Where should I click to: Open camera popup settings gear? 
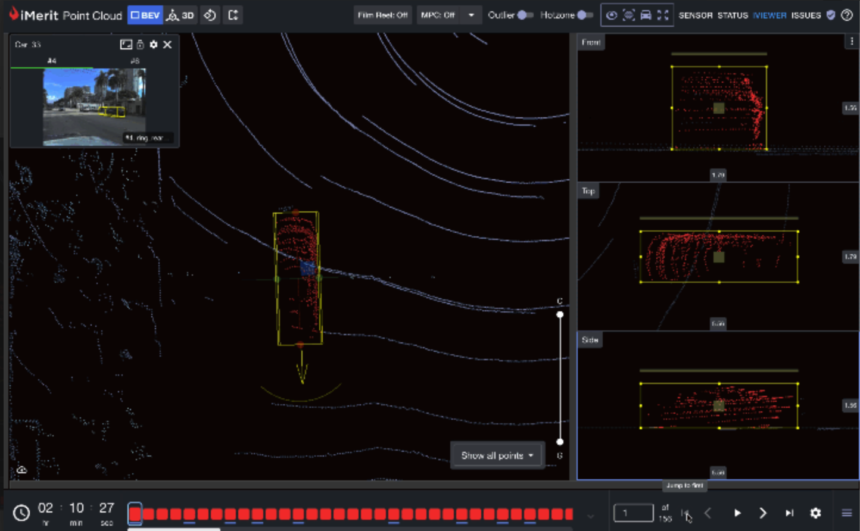coord(153,45)
